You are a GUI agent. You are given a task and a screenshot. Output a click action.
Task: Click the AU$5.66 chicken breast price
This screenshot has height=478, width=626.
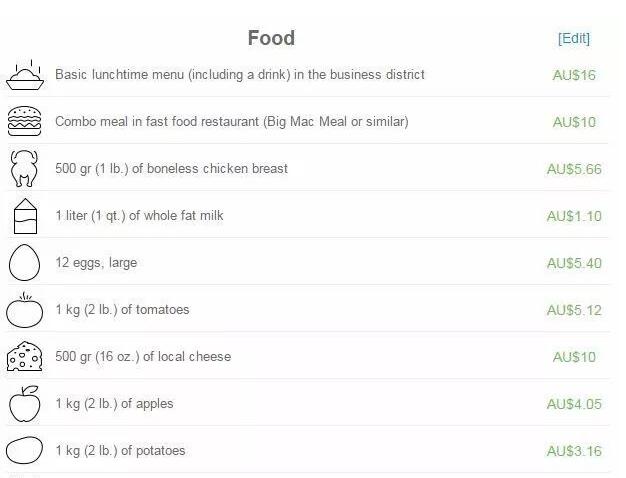point(574,169)
